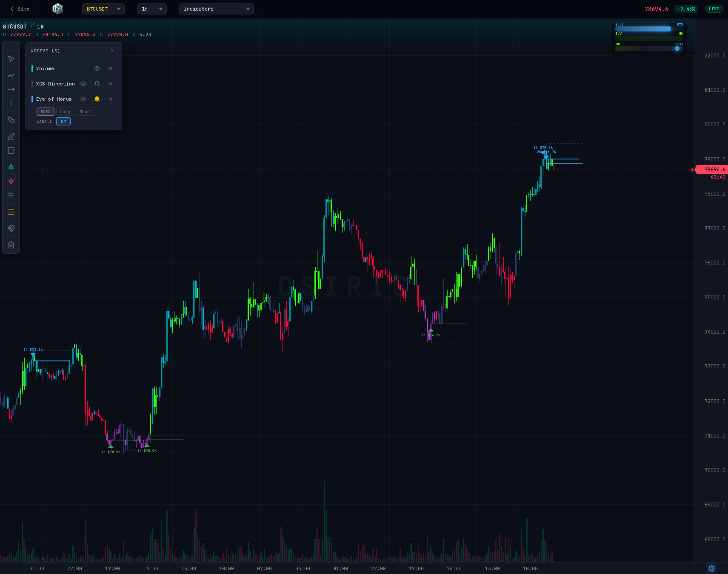
Task: Click the ACTIVE (3) panel header
Action: 74,51
